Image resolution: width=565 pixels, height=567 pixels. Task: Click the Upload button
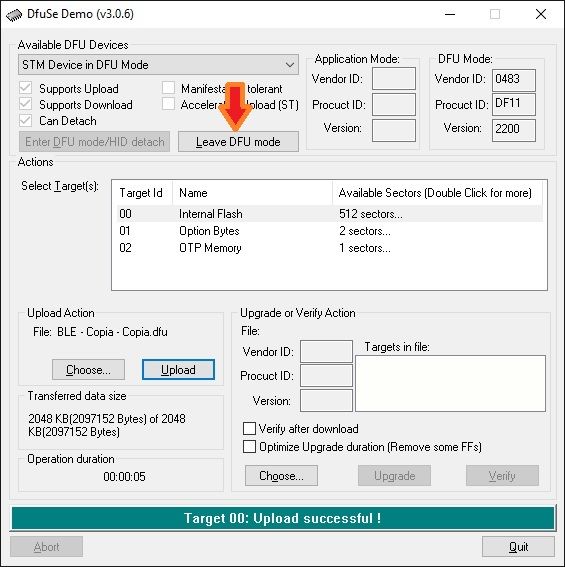click(x=178, y=370)
